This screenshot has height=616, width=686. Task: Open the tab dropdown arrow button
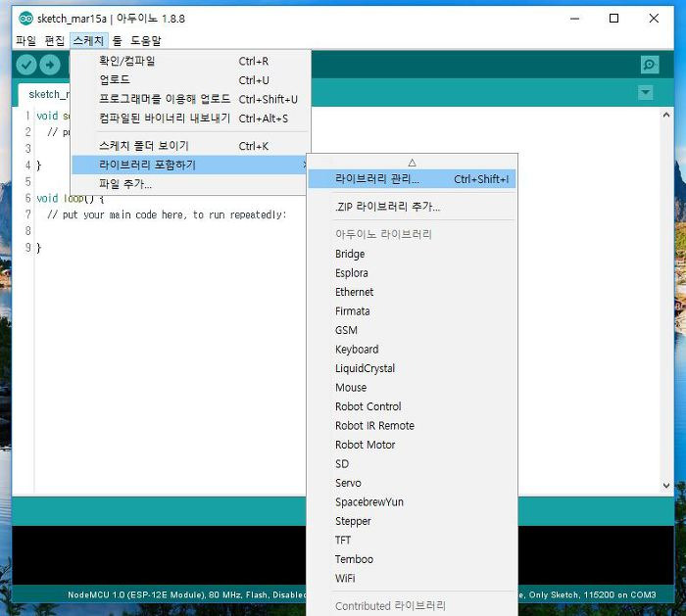pyautogui.click(x=645, y=93)
